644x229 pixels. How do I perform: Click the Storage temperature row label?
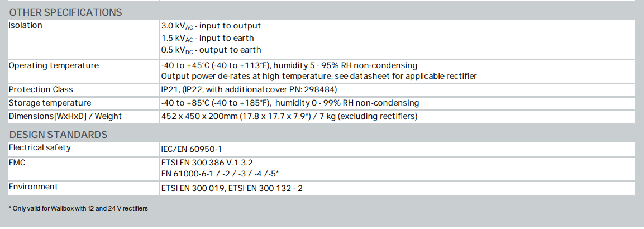[x=50, y=103]
